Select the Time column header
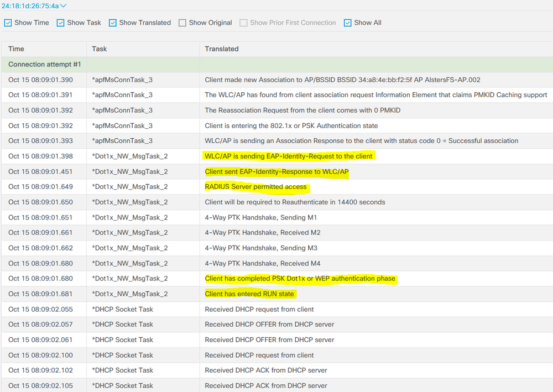The width and height of the screenshot is (553, 392). [15, 49]
